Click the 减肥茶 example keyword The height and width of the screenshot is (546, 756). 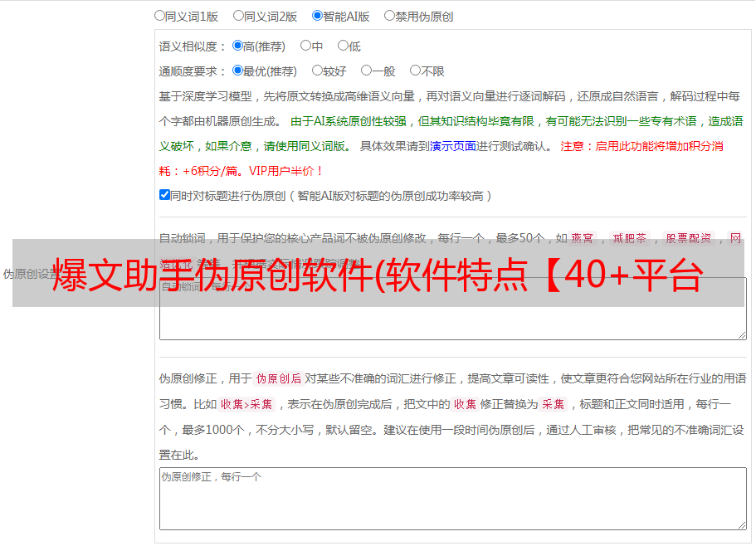pyautogui.click(x=629, y=238)
